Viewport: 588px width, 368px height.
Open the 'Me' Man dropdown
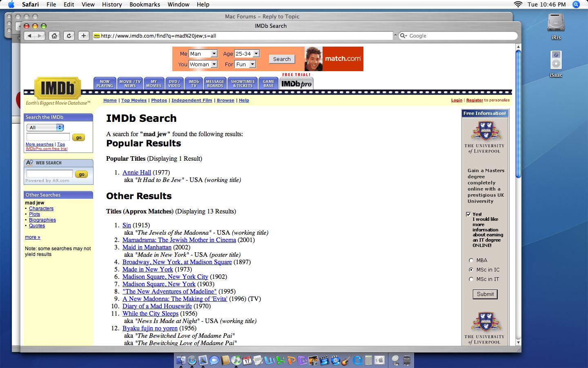pos(203,54)
